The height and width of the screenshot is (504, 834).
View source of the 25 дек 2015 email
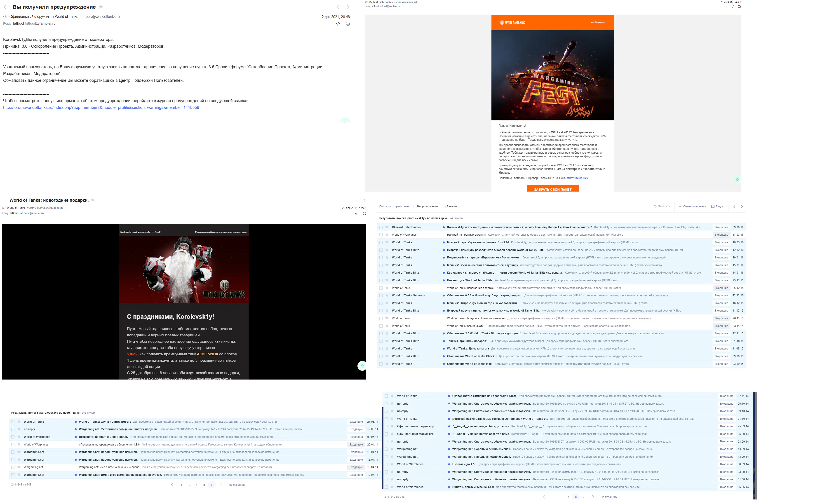coord(356,213)
